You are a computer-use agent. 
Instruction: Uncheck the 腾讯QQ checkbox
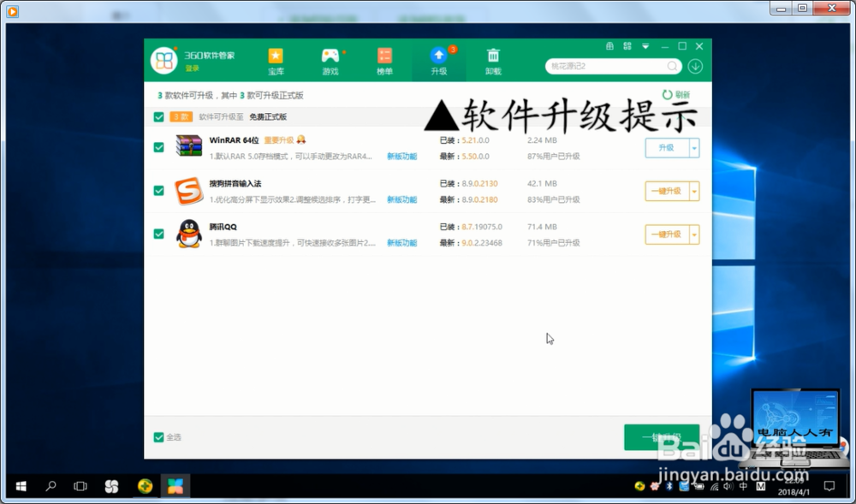[159, 234]
